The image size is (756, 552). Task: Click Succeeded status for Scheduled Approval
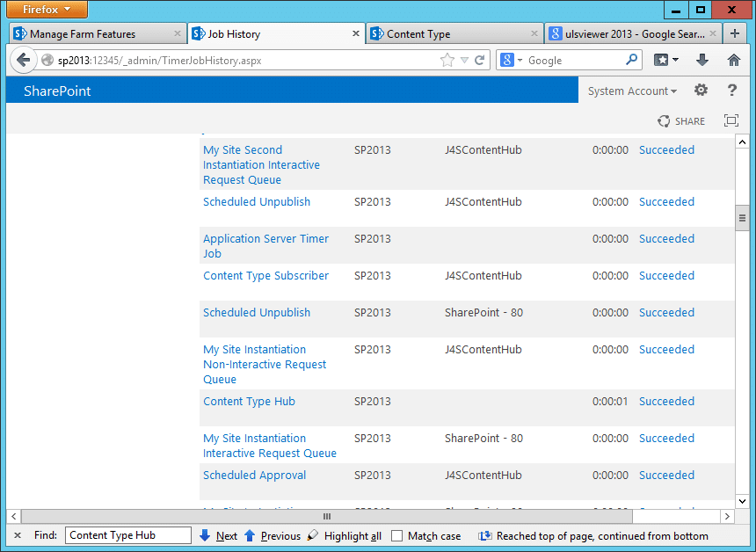pyautogui.click(x=667, y=475)
